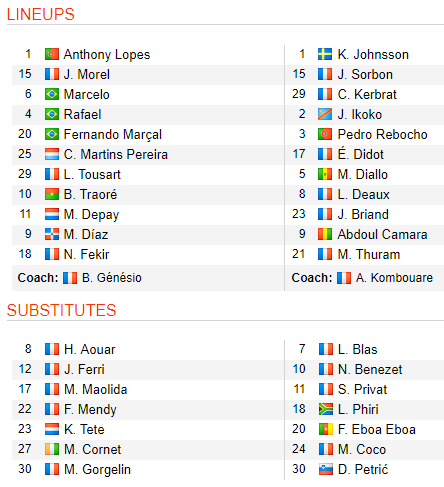Open Pedro Rebocho's player page
Viewport: 444px width, 487px height.
click(382, 134)
